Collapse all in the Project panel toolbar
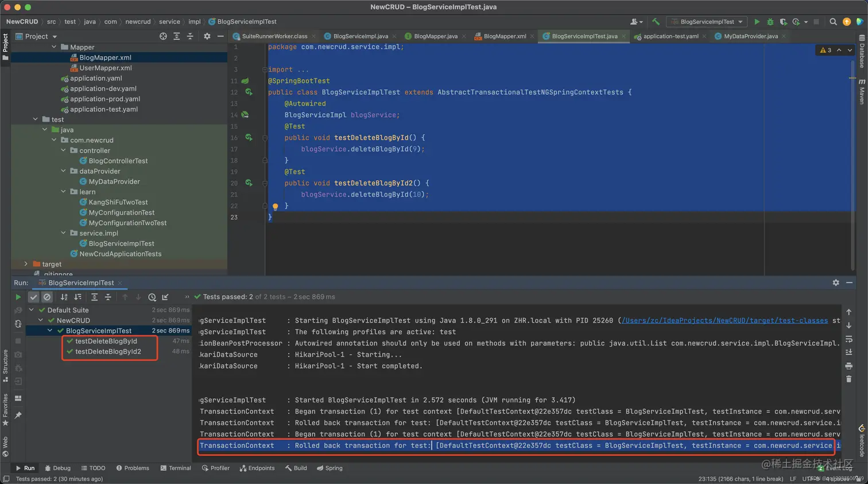The image size is (868, 484). point(190,36)
